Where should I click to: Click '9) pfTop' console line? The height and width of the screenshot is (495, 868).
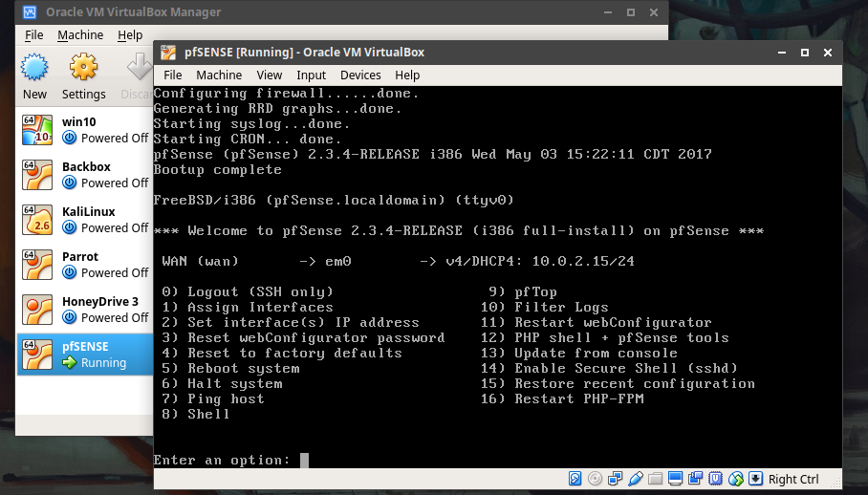click(x=523, y=291)
